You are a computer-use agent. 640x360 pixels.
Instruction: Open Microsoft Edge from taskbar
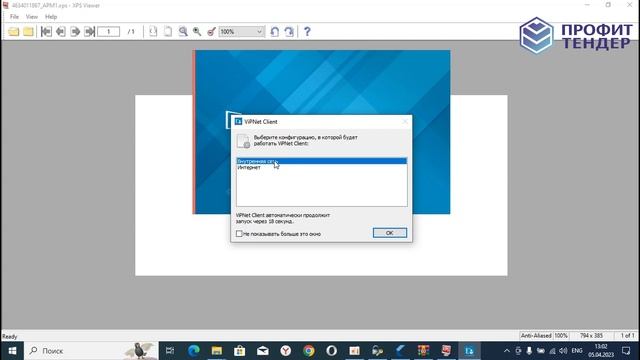click(193, 351)
